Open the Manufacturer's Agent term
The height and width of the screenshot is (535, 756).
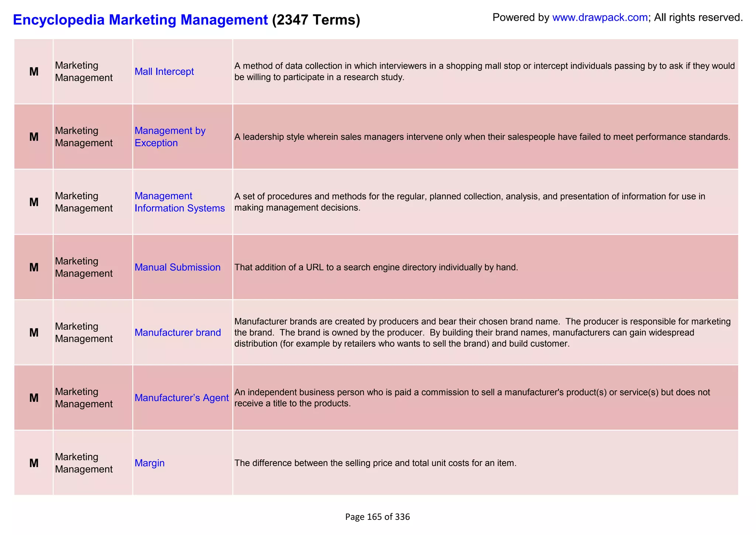pos(182,398)
